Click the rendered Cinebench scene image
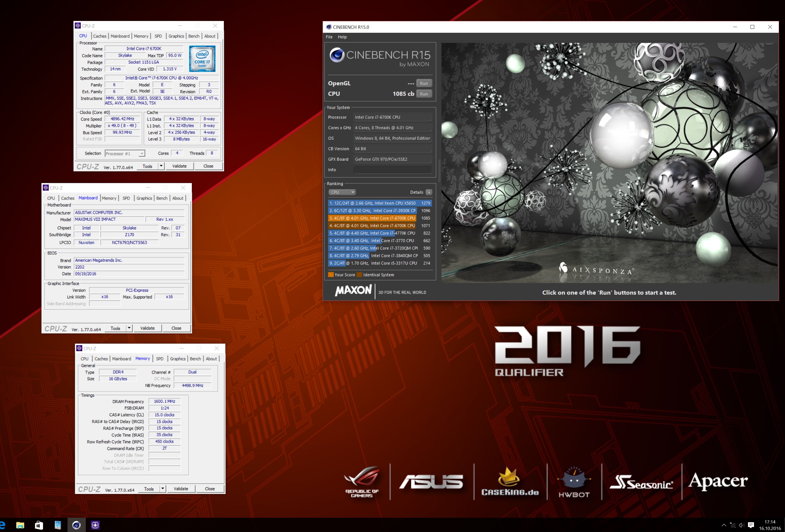Screen dimensions: 785x532 pyautogui.click(x=609, y=163)
